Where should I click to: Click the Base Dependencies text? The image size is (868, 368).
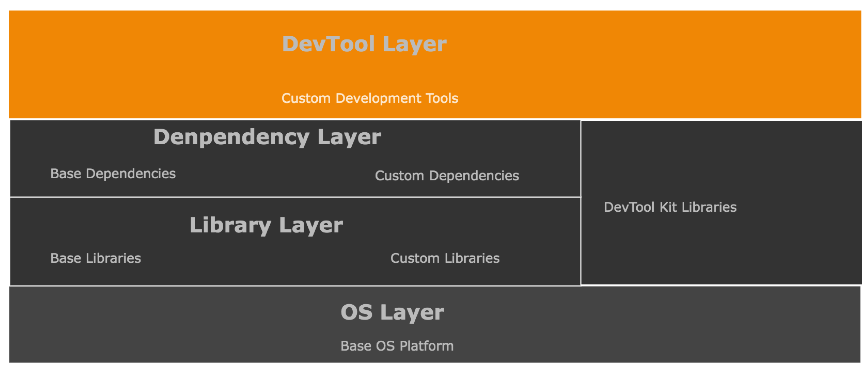point(113,174)
